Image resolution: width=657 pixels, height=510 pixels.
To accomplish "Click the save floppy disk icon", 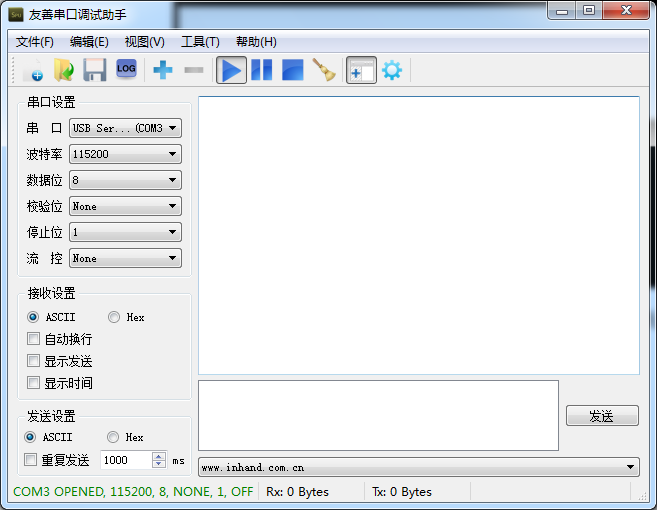I will [94, 70].
